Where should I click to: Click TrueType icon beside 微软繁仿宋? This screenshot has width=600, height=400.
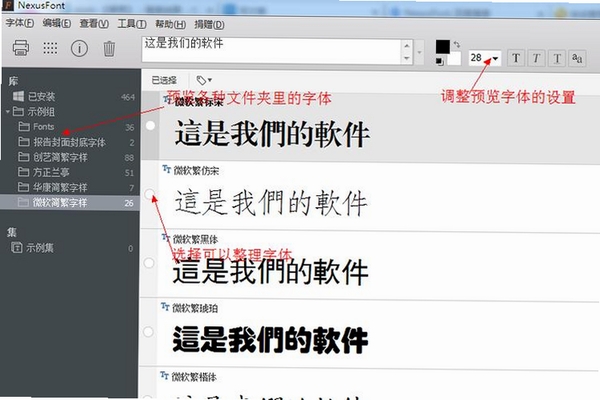(166, 169)
